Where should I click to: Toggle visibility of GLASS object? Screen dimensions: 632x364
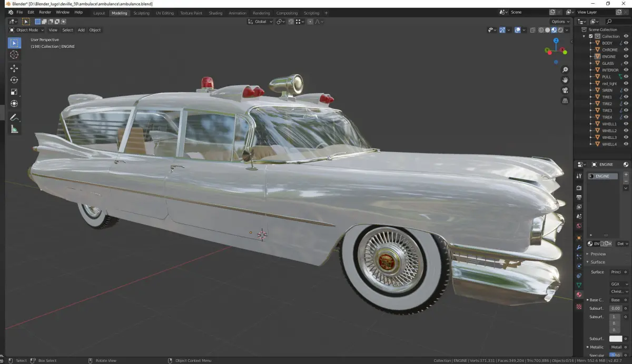(626, 63)
